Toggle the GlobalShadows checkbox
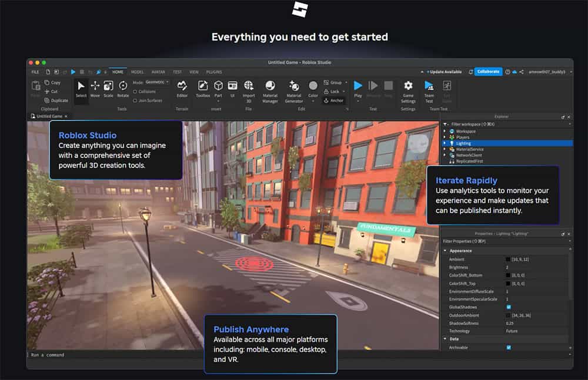The height and width of the screenshot is (380, 588). pyautogui.click(x=509, y=307)
